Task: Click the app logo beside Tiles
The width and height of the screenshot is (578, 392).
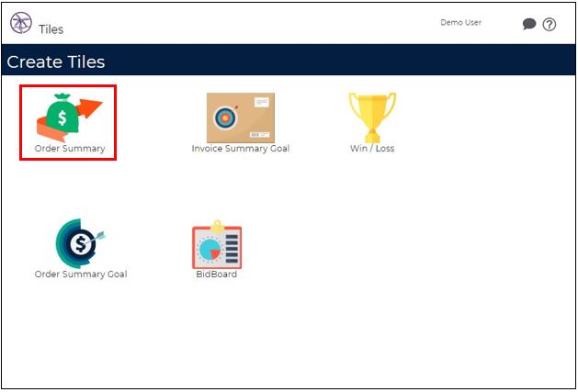Action: (x=21, y=23)
